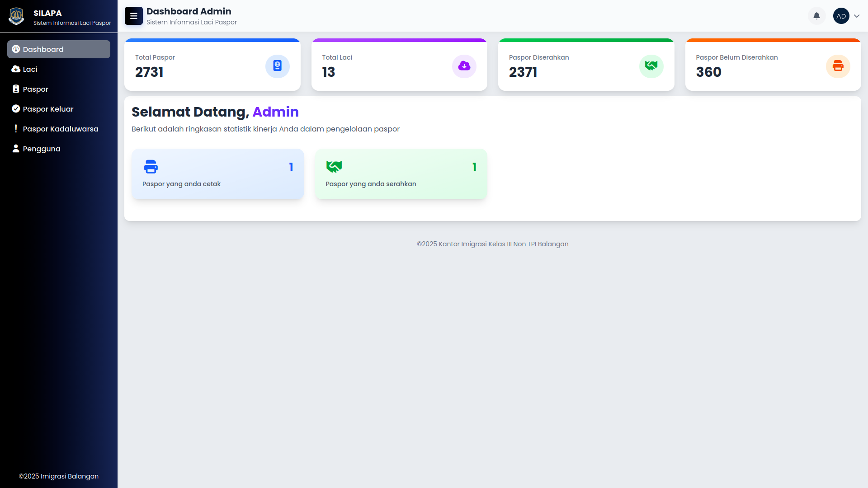The height and width of the screenshot is (488, 868).
Task: Select the Paspor Belum Diserahkan value 360
Action: pyautogui.click(x=708, y=72)
